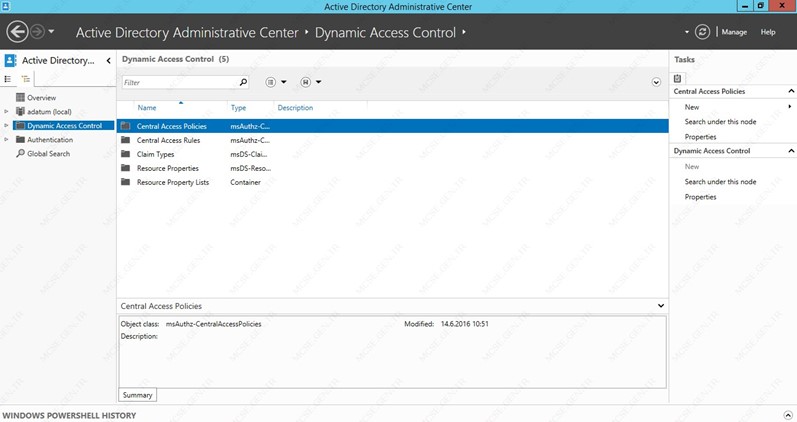Select Resource Property Lists row
The image size is (797, 422).
click(x=392, y=182)
